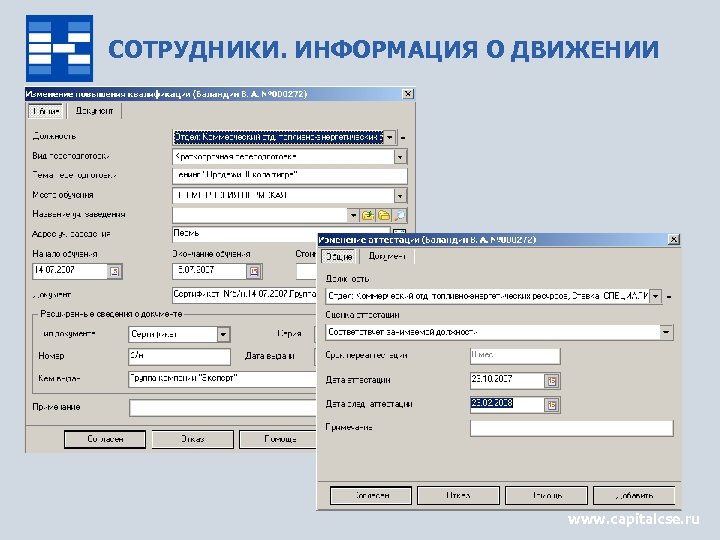Click the Документ field with Сертификат text
This screenshot has height=540, width=720.
[245, 295]
